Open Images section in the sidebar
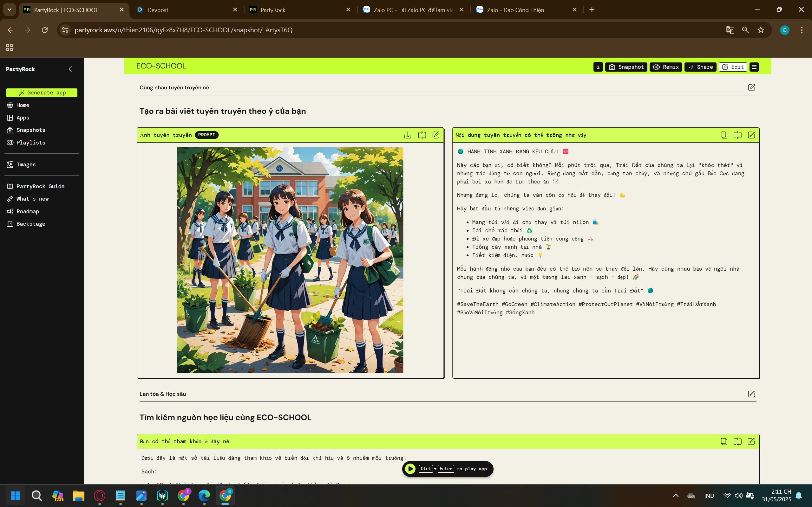The height and width of the screenshot is (507, 812). point(26,164)
